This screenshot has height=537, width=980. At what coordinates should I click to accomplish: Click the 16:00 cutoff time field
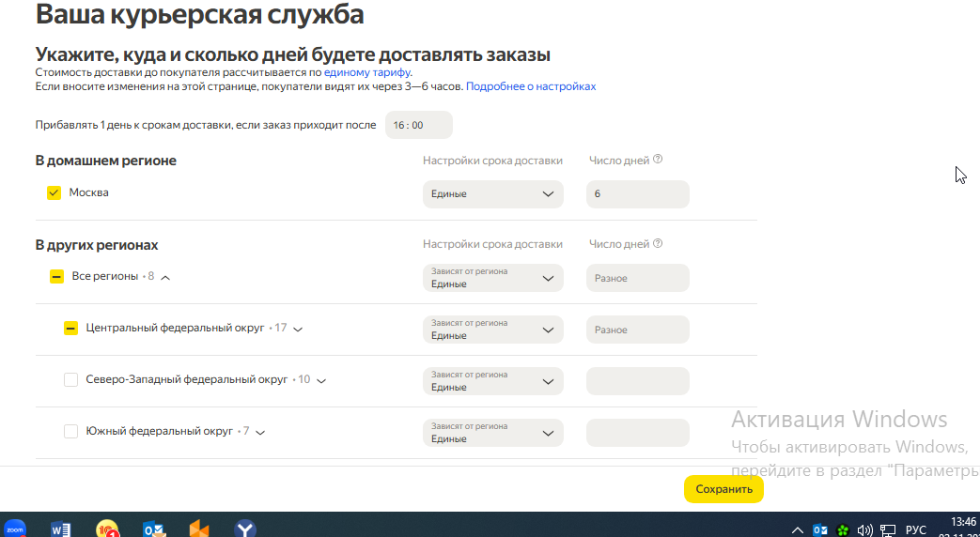pyautogui.click(x=419, y=125)
